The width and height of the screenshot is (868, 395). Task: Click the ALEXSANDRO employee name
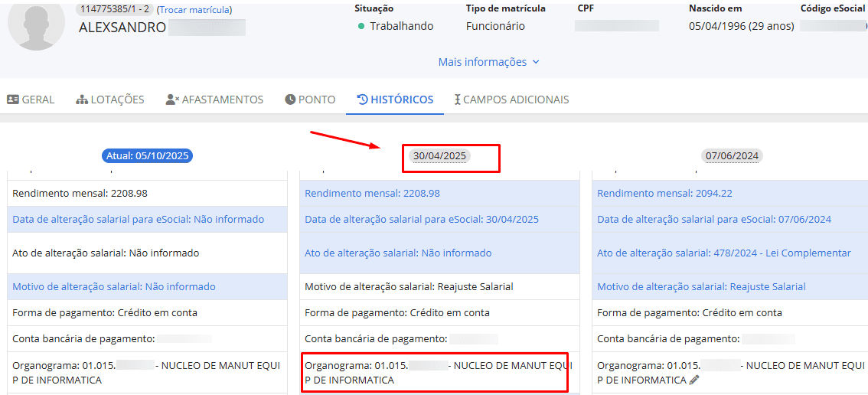[122, 28]
